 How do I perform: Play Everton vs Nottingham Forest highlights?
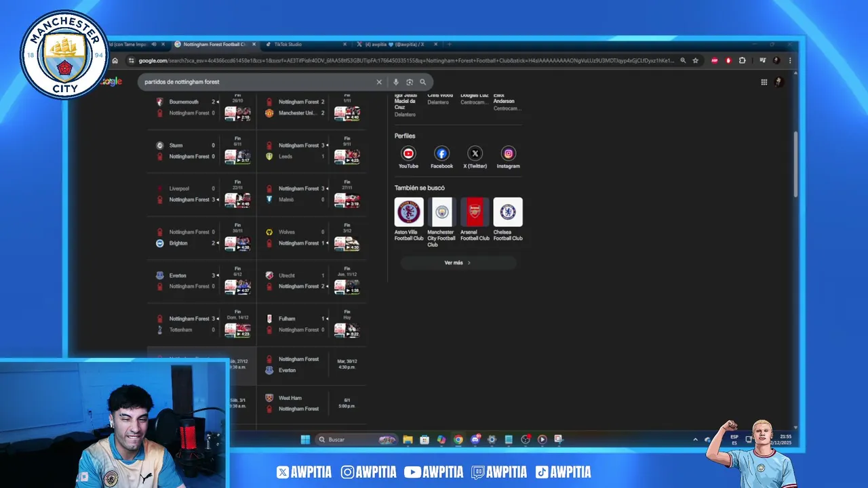coord(238,287)
